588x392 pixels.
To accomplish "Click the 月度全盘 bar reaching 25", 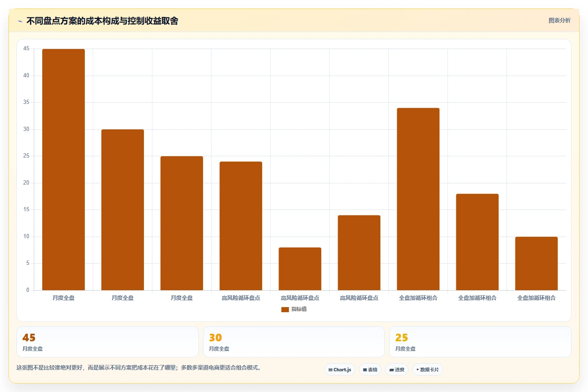I will (x=182, y=223).
